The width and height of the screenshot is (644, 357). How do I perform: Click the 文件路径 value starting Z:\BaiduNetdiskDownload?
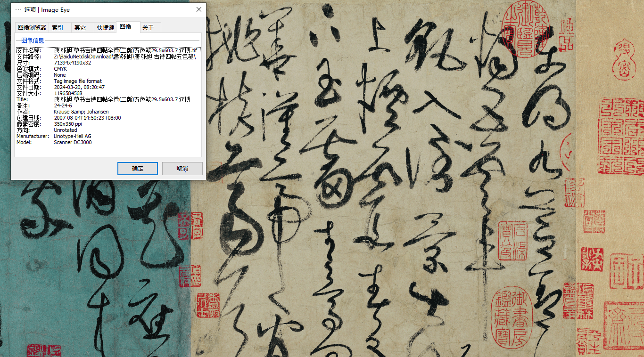[124, 57]
